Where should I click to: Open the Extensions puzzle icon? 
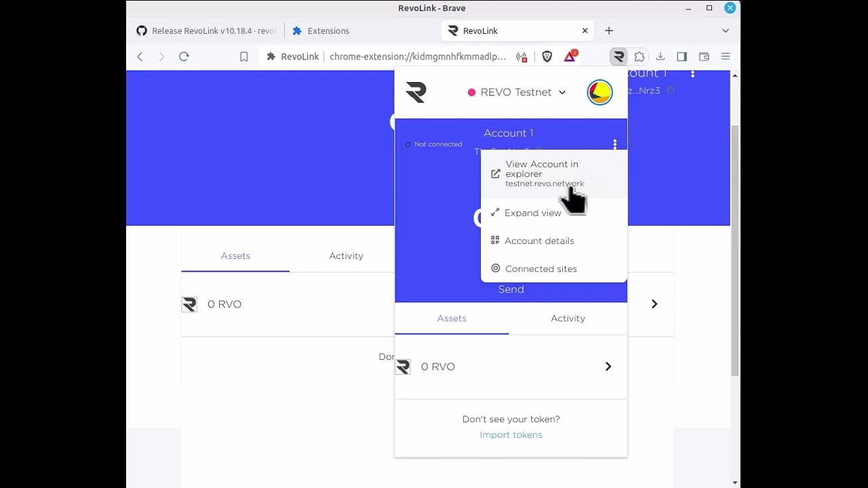(x=639, y=57)
